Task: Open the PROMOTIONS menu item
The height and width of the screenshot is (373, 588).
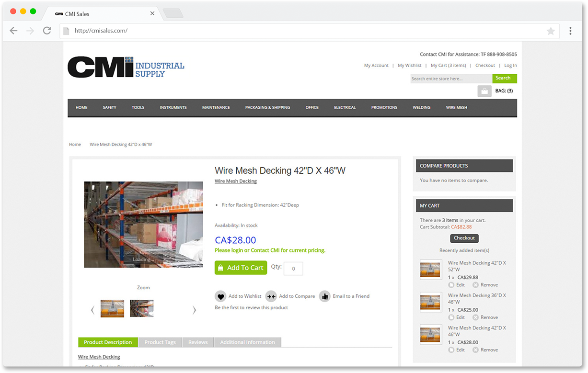Action: click(384, 108)
